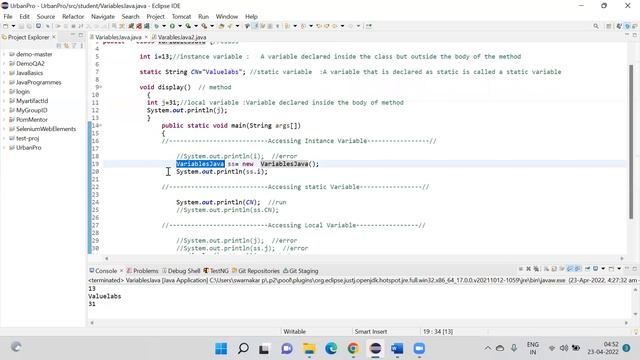Toggle Link with Editor in Project Explorer

point(66,46)
